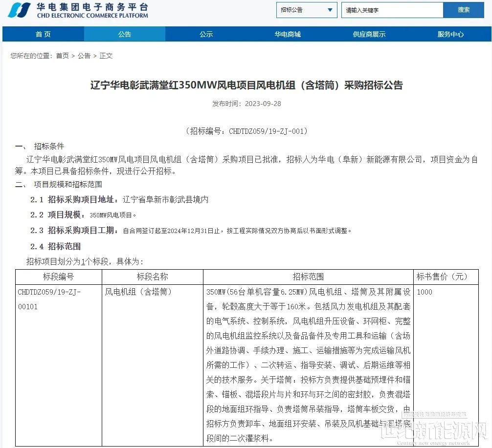Click the text 招标项目划分为1个标段
This screenshot has width=492, height=448.
pos(67,261)
